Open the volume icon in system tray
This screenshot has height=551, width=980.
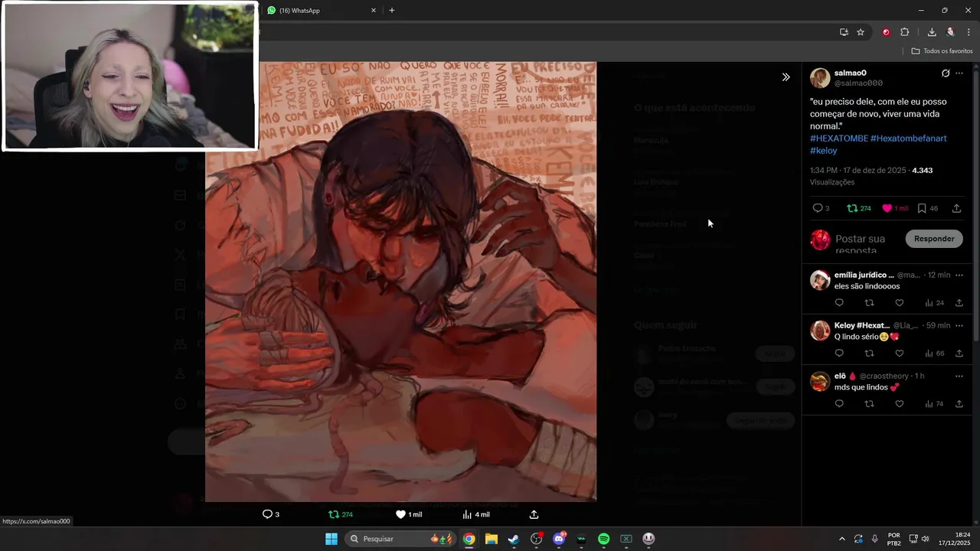(x=925, y=539)
